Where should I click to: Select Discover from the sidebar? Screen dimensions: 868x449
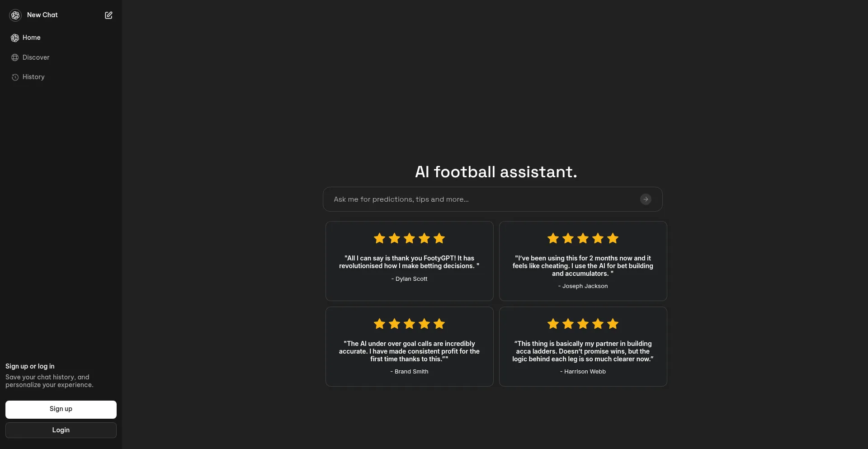tap(36, 57)
